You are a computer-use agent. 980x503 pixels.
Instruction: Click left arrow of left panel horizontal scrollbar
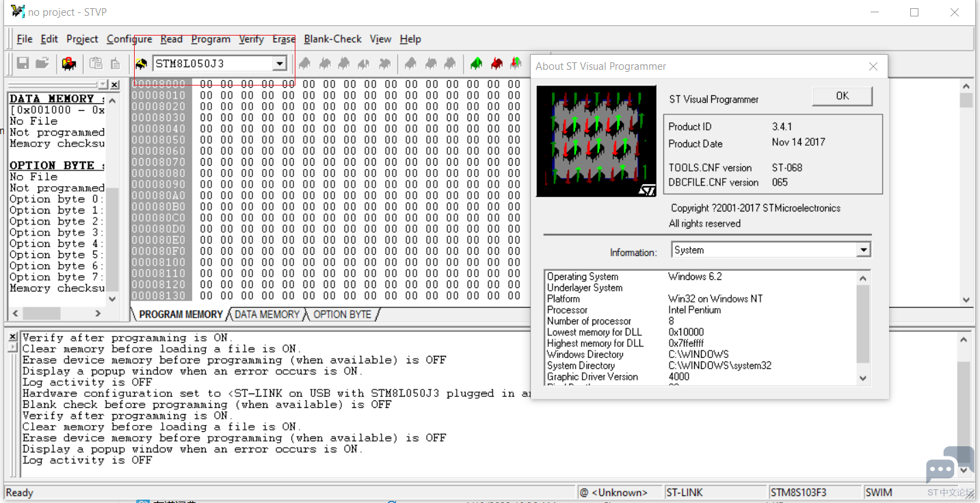coord(14,313)
